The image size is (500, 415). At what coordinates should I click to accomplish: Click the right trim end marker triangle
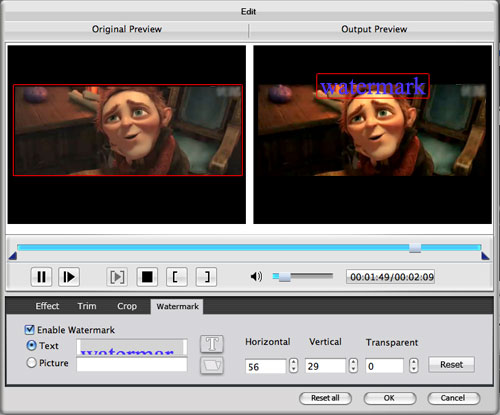(x=485, y=256)
